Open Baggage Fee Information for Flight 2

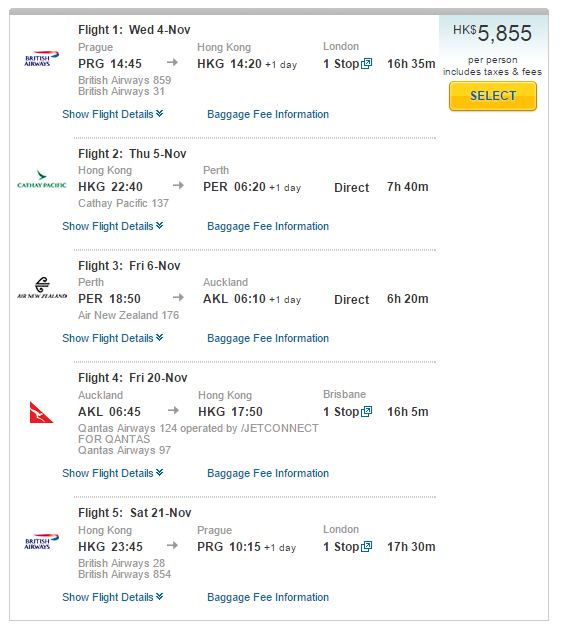[x=268, y=226]
